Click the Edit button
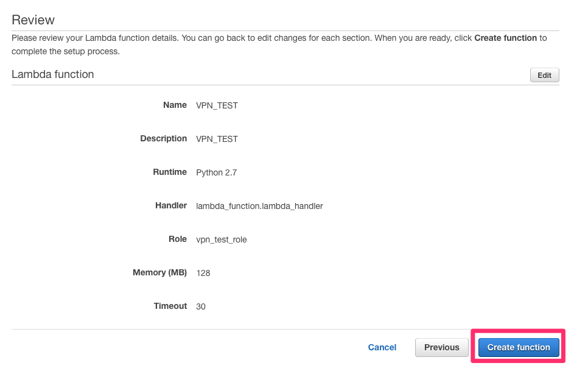The image size is (588, 371). point(544,75)
